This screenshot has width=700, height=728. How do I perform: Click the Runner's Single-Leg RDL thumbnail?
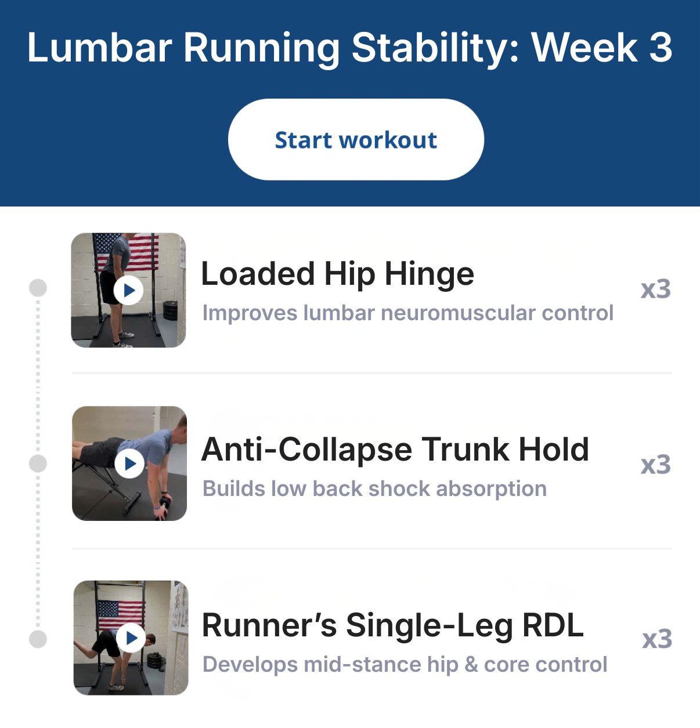(x=128, y=638)
